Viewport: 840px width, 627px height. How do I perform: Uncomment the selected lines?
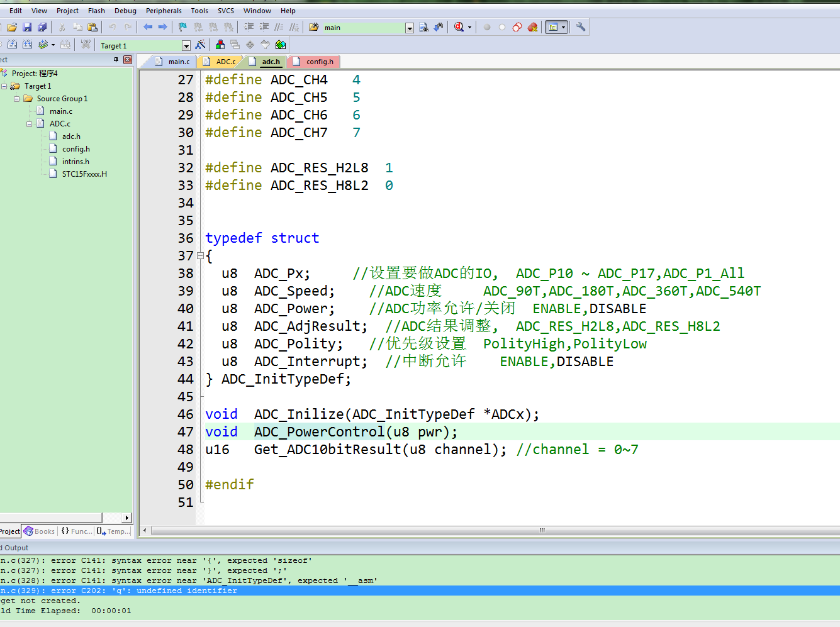pos(294,27)
